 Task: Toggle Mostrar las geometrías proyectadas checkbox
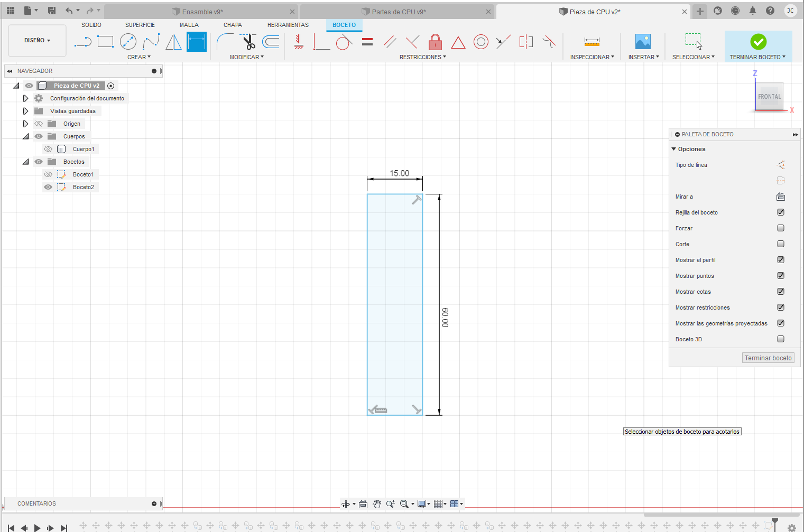tap(781, 323)
